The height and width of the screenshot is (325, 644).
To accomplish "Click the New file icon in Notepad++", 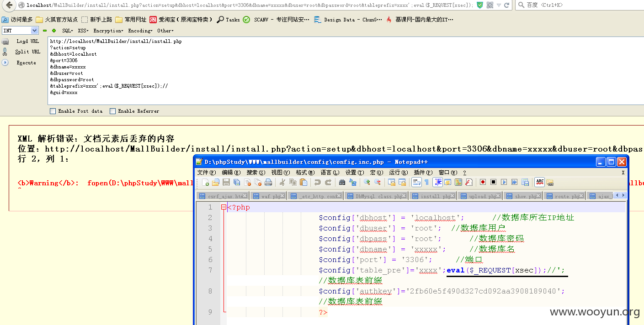I will 206,182.
